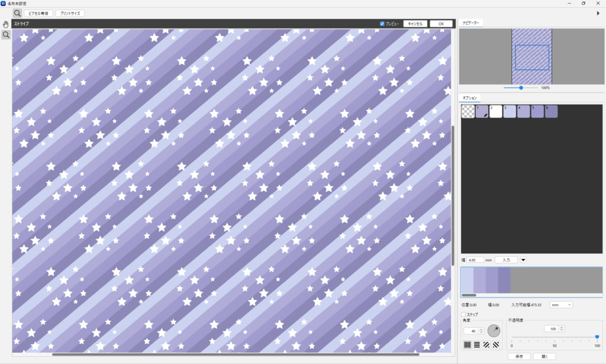The width and height of the screenshot is (606, 364).
Task: Open the dropdown arrow next to 入力
Action: click(523, 260)
